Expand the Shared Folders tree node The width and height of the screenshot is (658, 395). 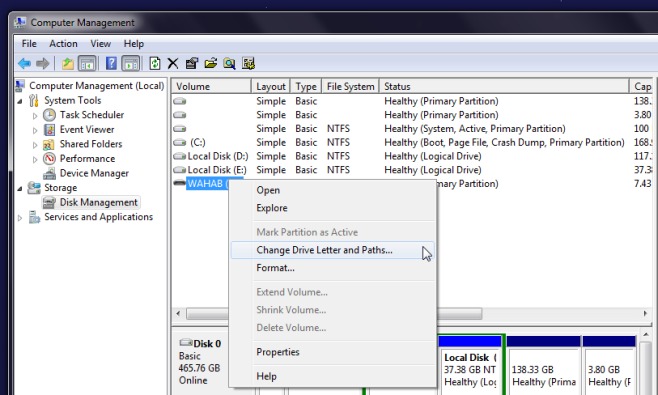[x=35, y=145]
